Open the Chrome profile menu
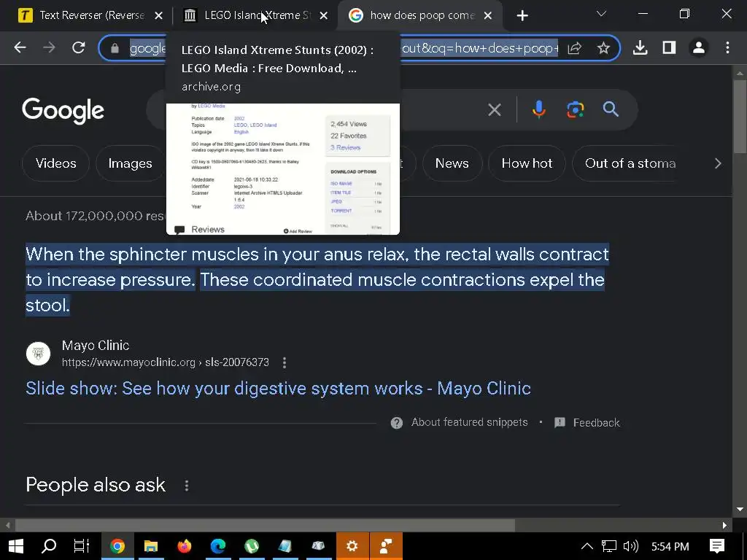 [698, 47]
